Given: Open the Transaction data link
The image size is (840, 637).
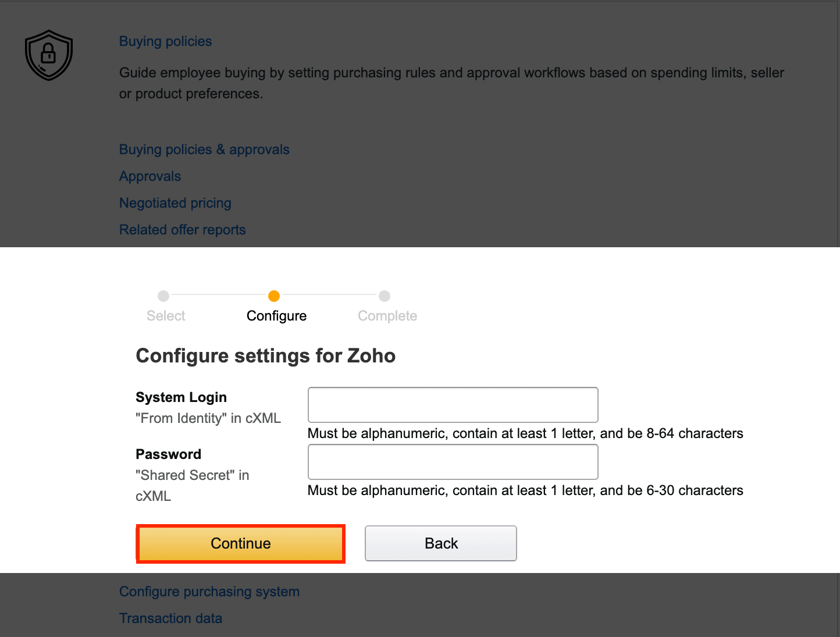Looking at the screenshot, I should click(x=170, y=618).
